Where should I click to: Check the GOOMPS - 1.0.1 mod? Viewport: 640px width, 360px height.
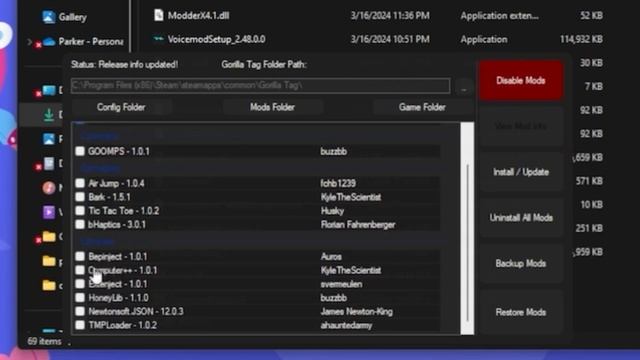click(80, 151)
